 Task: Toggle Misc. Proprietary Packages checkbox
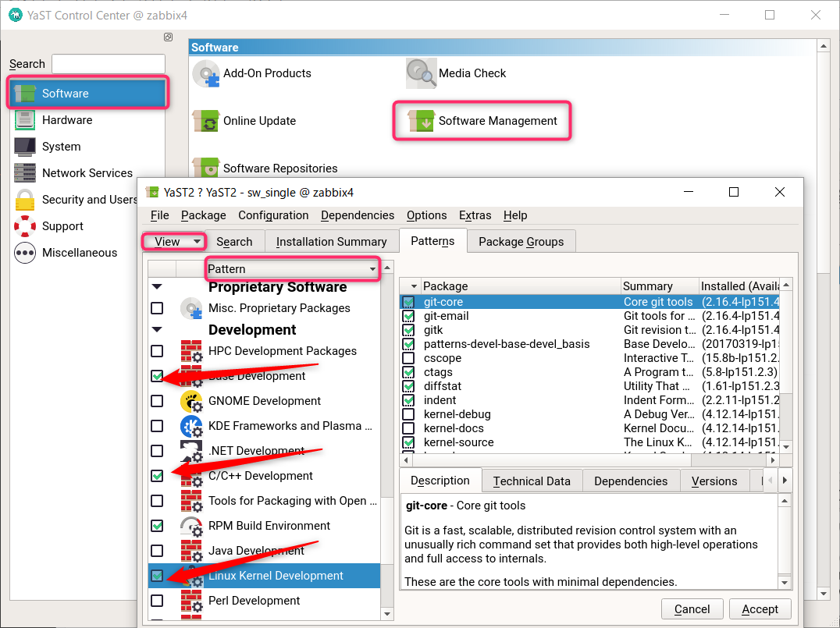pyautogui.click(x=157, y=308)
